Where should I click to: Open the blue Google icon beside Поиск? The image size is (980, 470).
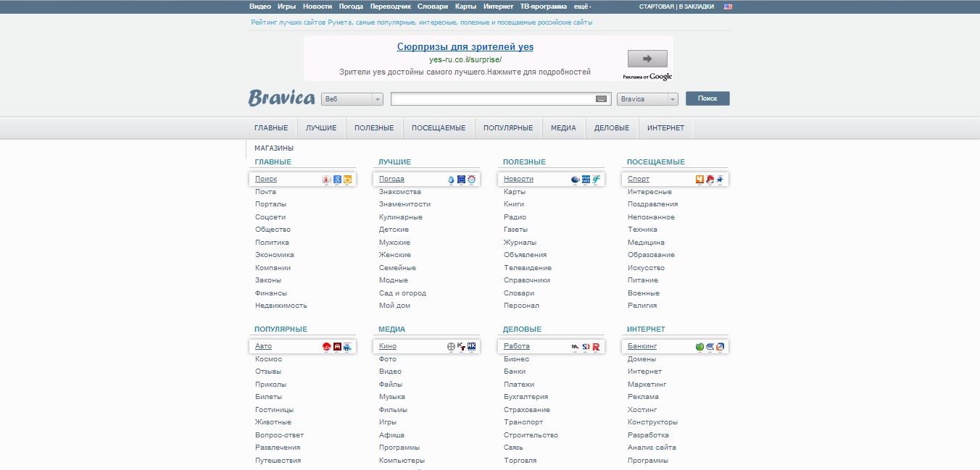click(337, 180)
